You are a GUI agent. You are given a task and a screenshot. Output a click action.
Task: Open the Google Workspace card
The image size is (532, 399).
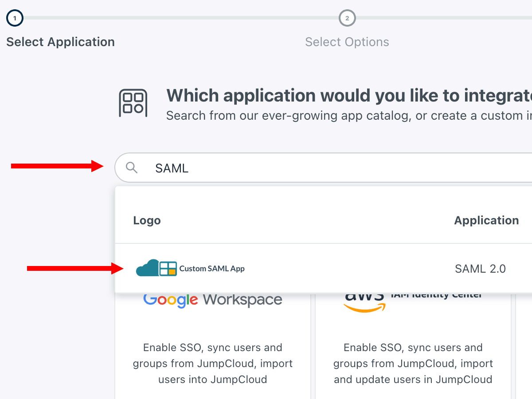pos(213,346)
